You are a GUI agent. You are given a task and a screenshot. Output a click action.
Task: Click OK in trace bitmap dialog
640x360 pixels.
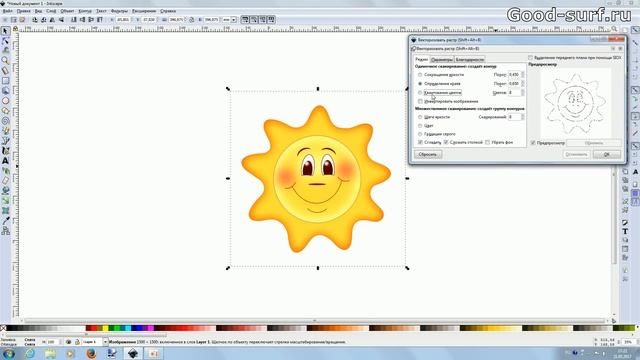click(607, 154)
